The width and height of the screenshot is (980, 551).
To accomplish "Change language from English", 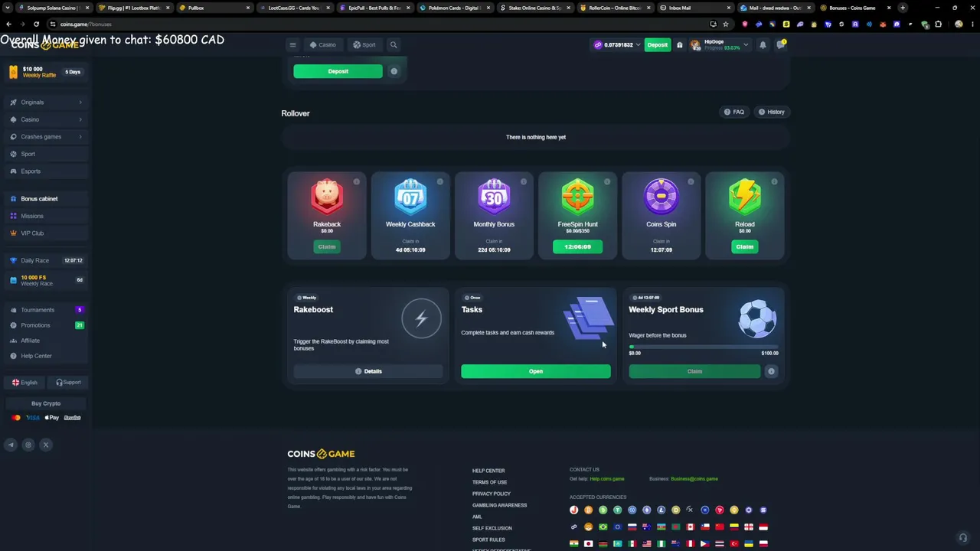I will tap(24, 383).
